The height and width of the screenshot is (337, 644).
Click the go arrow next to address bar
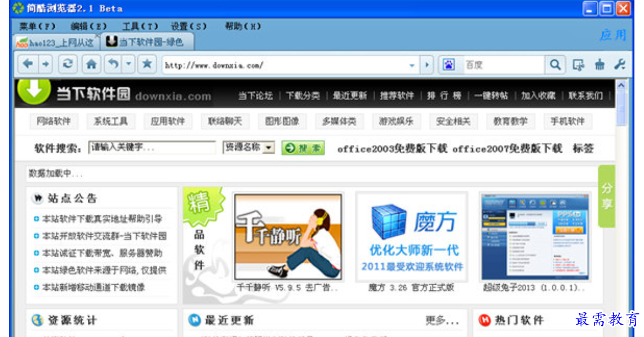427,65
